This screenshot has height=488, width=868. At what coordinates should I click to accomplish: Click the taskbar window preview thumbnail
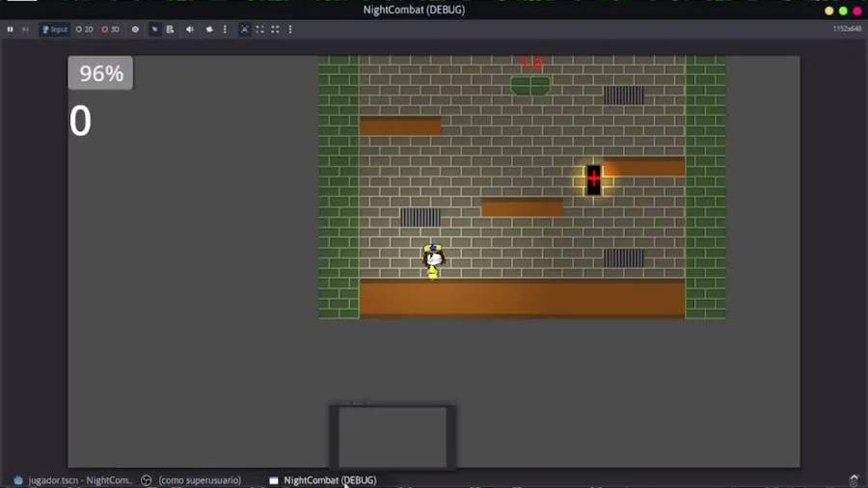coord(393,437)
